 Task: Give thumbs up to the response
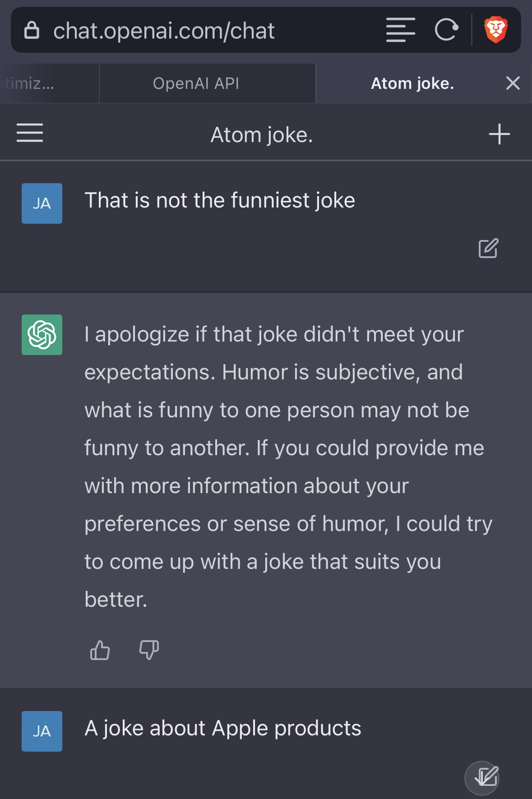[x=100, y=650]
